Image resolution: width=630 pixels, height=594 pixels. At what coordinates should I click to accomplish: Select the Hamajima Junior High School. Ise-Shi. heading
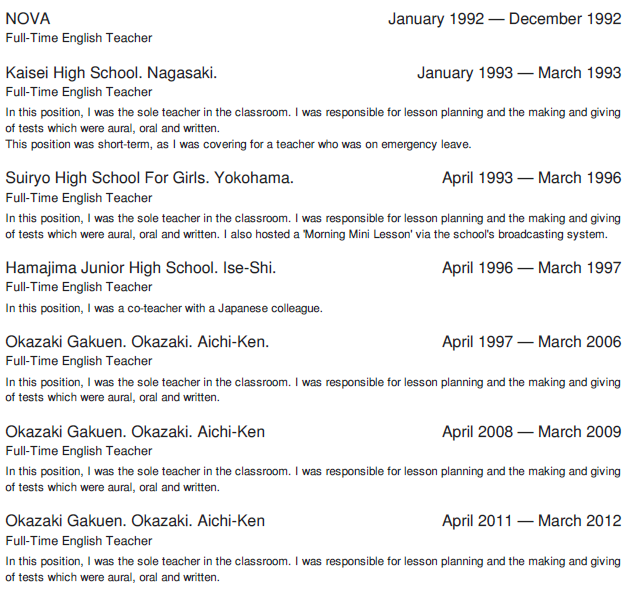click(x=141, y=268)
